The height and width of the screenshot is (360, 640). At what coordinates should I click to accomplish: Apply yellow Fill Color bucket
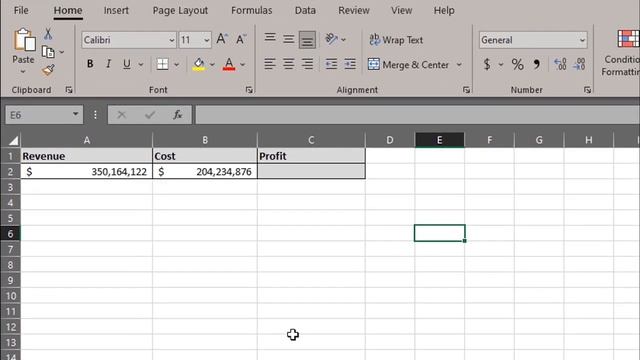coord(199,64)
